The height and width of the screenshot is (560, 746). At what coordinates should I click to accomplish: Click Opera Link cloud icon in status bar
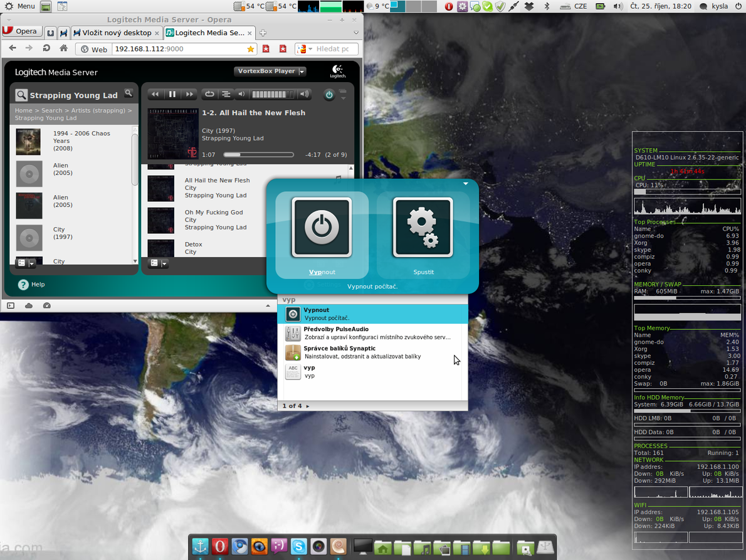29,305
